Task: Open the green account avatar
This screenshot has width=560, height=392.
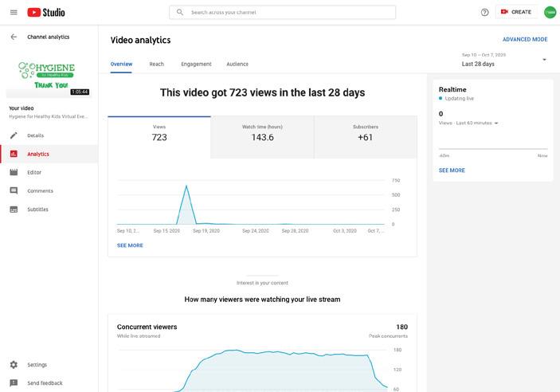Action: 550,12
